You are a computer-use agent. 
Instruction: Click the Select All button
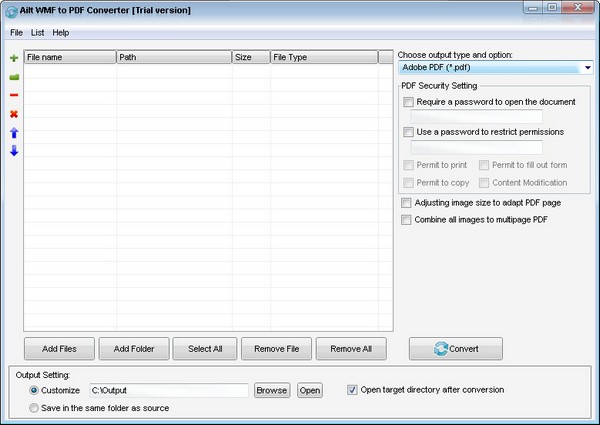pos(205,348)
